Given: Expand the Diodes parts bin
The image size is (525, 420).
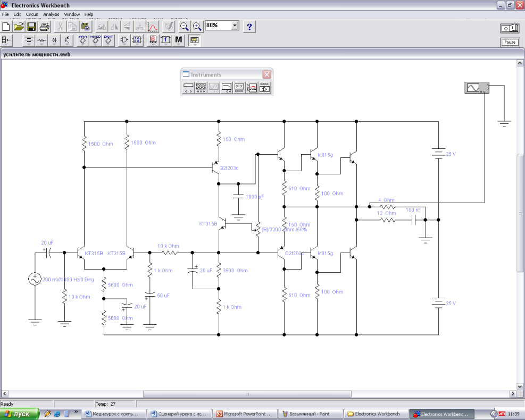Looking at the screenshot, I should (54, 40).
